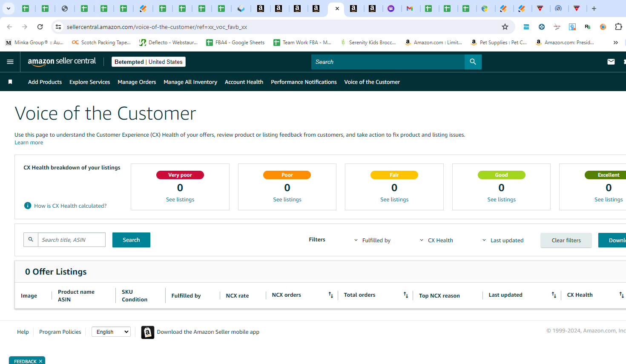Click See listings under Poor
Viewport: 626px width, 364px height.
(x=287, y=199)
